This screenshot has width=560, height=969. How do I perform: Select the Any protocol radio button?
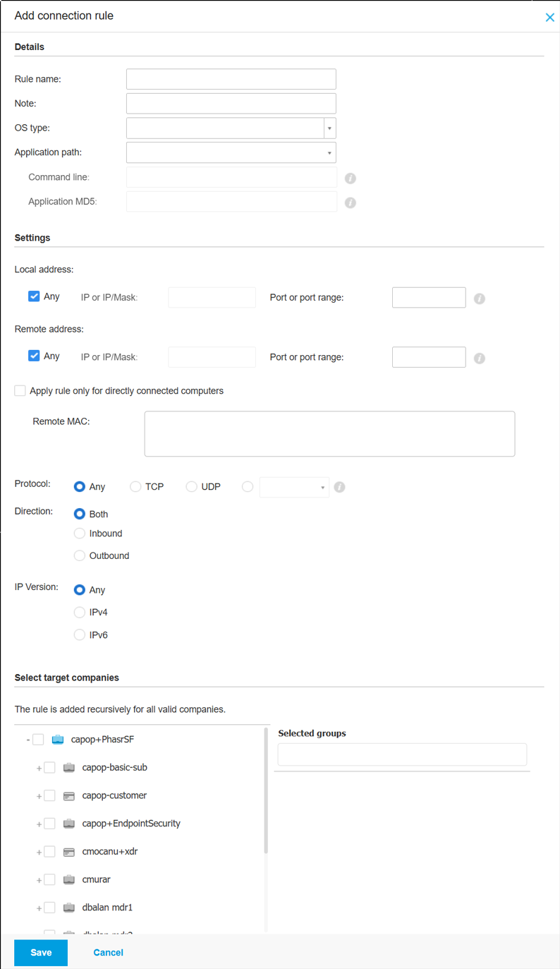click(x=80, y=486)
